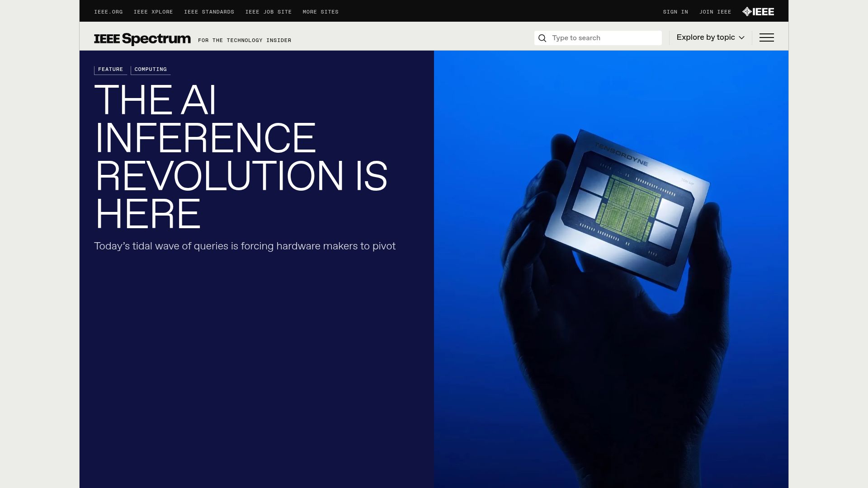Expand the Explore by topic dropdown

710,38
